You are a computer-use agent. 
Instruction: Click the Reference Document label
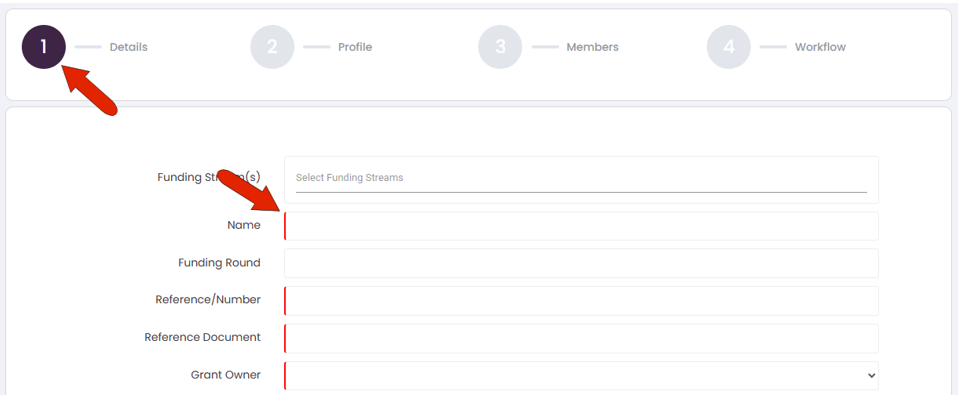(x=202, y=337)
